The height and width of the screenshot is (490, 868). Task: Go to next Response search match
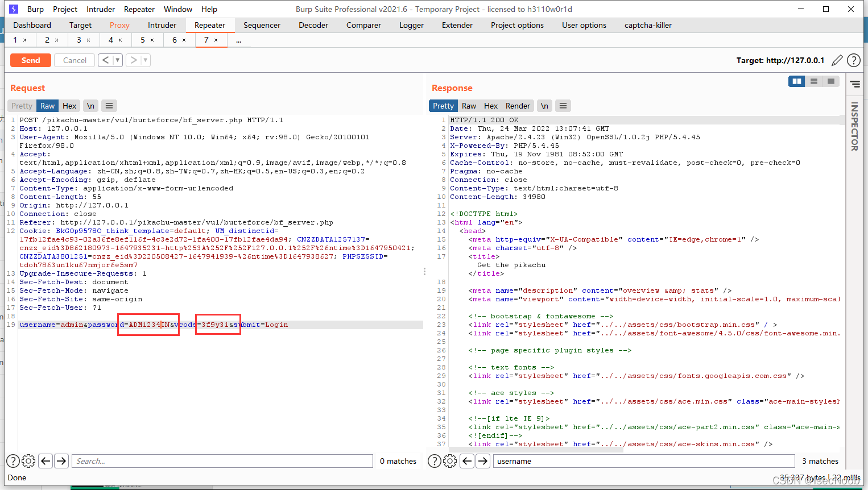483,461
